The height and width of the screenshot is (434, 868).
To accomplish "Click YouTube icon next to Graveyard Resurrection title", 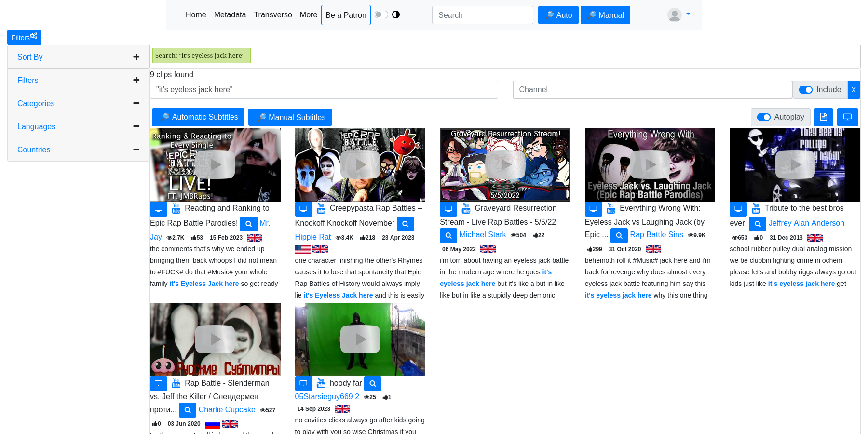I will point(466,209).
